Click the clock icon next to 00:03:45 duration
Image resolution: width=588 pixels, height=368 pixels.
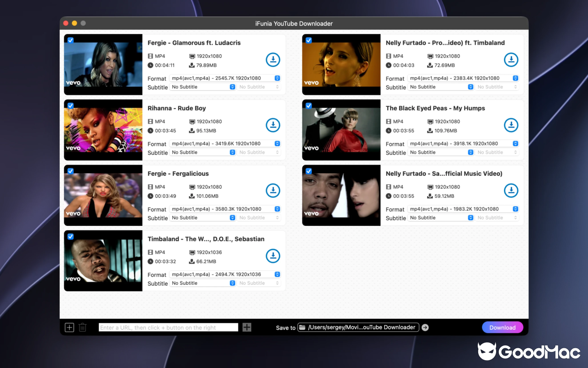151,131
